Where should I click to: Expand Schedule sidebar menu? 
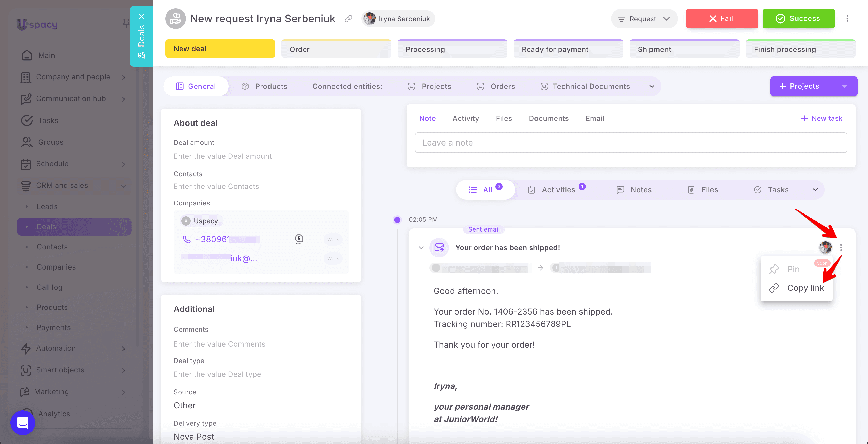[x=123, y=164]
